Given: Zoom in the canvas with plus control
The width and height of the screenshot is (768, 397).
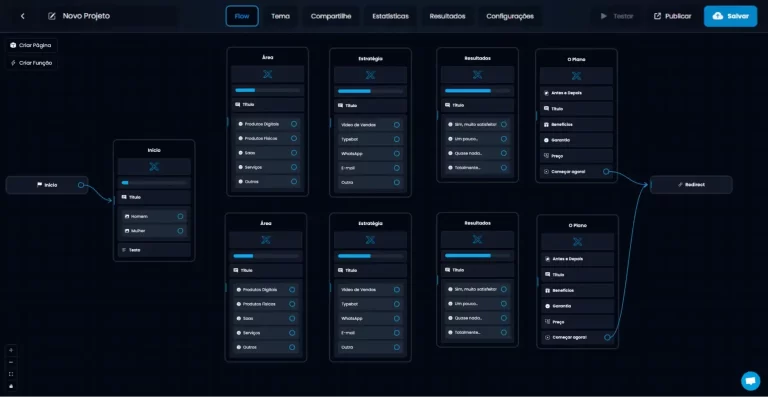Looking at the screenshot, I should point(11,350).
